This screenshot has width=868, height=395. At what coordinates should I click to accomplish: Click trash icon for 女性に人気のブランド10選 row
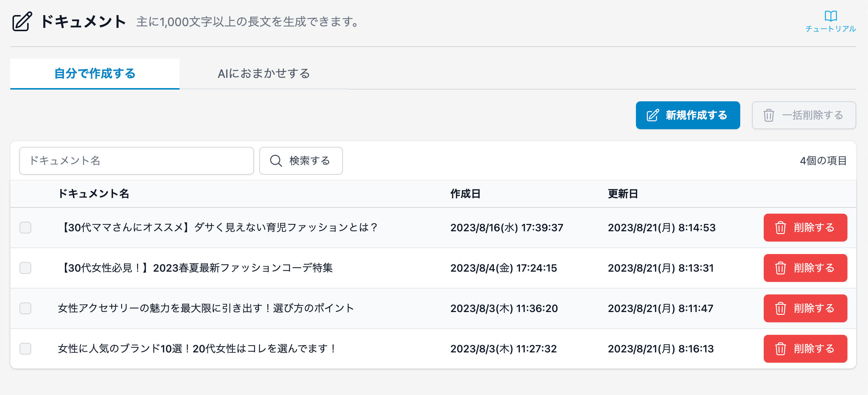[780, 349]
